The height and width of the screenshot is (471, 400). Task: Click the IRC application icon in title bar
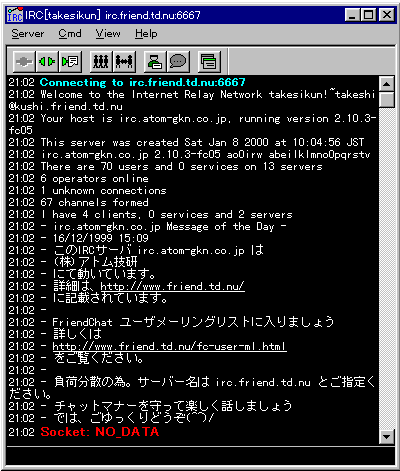click(x=15, y=15)
